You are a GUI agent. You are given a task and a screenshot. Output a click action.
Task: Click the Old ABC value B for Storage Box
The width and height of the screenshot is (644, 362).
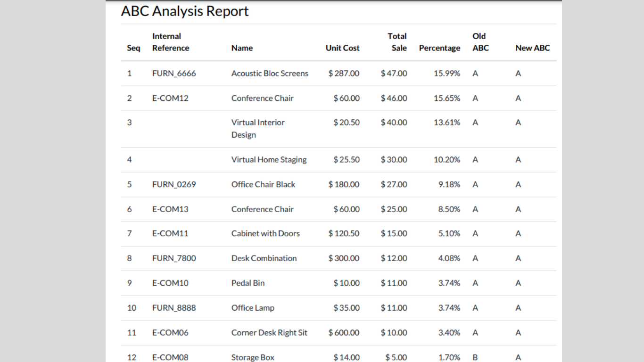point(475,357)
